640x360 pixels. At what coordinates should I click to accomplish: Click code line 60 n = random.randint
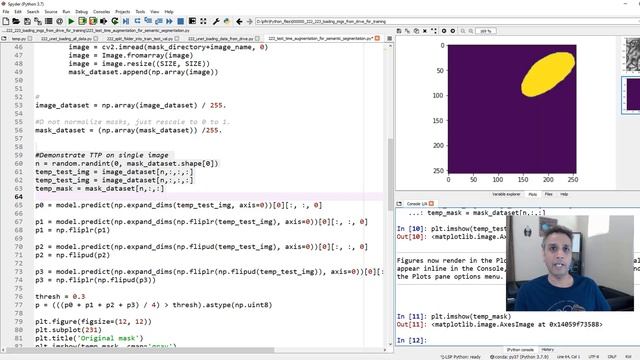pyautogui.click(x=127, y=164)
